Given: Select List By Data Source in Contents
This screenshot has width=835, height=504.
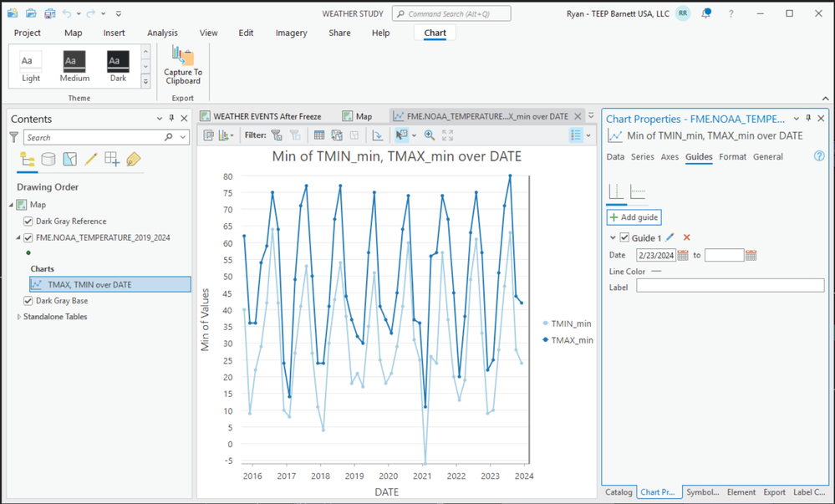Looking at the screenshot, I should pos(48,160).
